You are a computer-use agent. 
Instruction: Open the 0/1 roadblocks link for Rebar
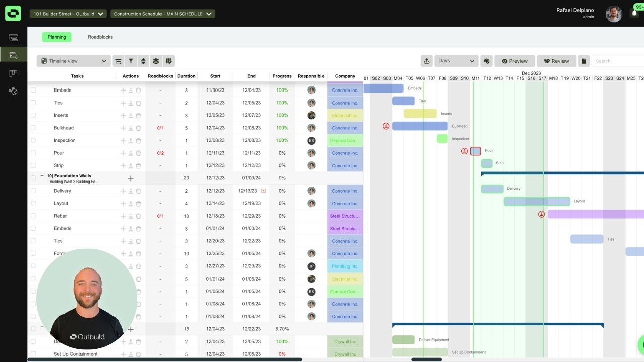point(160,216)
